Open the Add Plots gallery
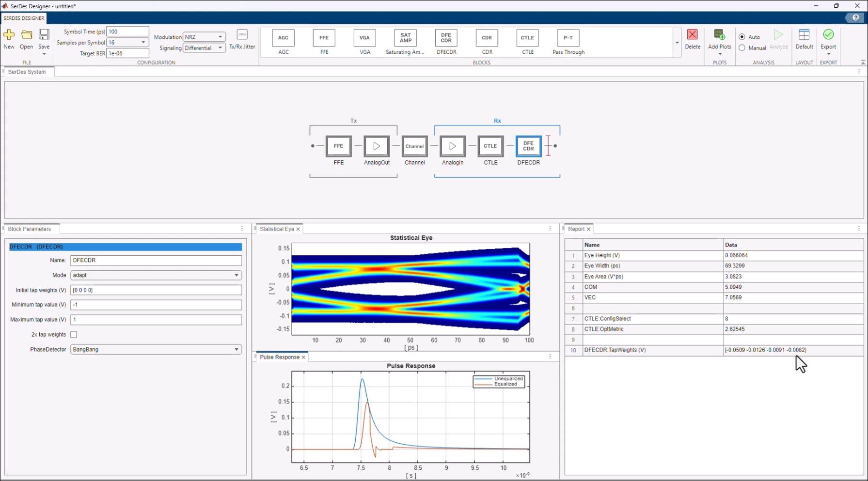Viewport: 868px width, 481px height. (x=719, y=41)
